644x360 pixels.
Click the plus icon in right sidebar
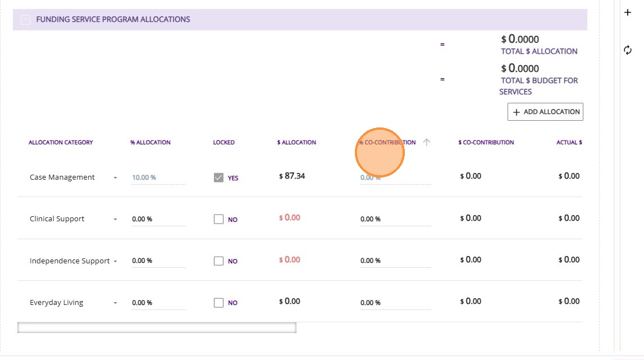click(628, 12)
